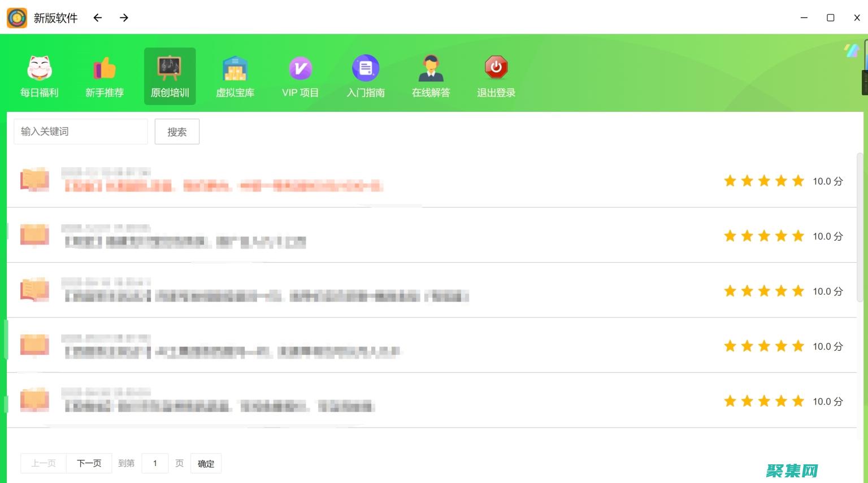This screenshot has width=868, height=483.
Task: Click the first list item's document thumbnail
Action: click(34, 180)
